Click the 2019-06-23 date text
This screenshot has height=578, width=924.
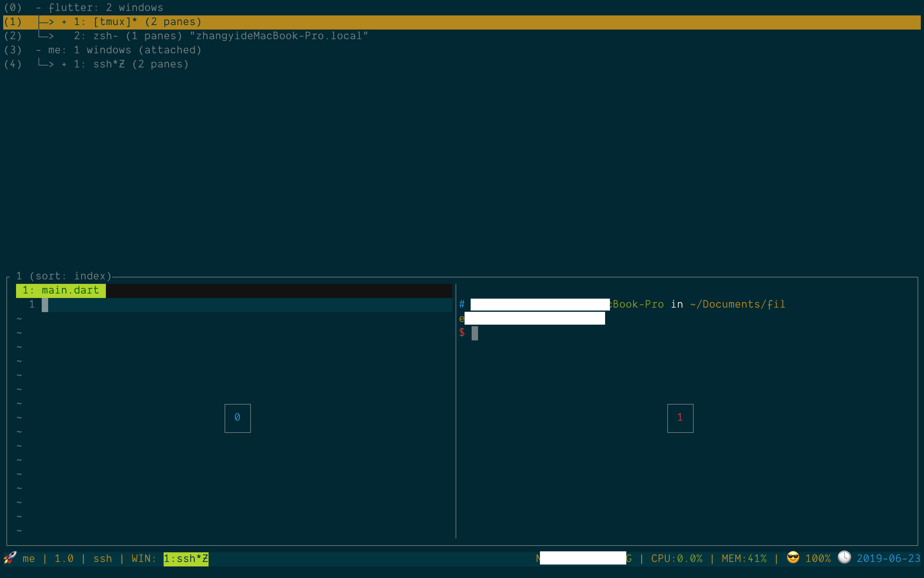click(x=888, y=559)
